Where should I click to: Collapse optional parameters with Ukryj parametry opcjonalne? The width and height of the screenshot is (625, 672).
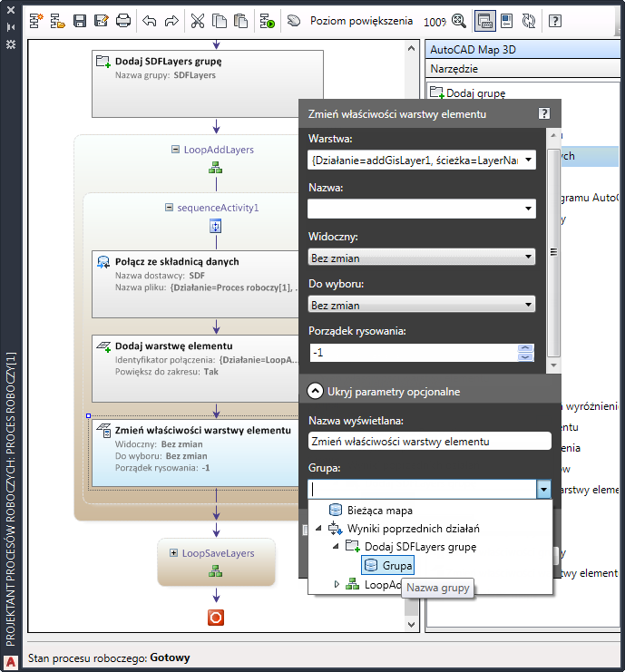315,391
